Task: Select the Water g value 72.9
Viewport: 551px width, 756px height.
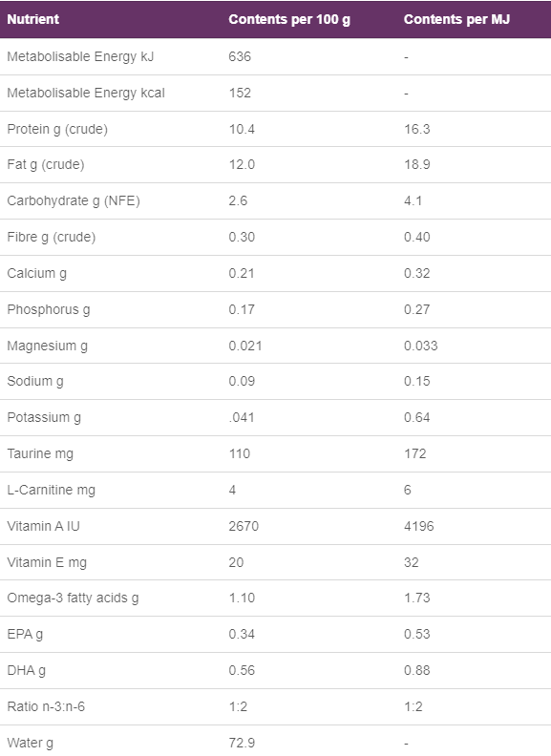Action: click(x=242, y=743)
